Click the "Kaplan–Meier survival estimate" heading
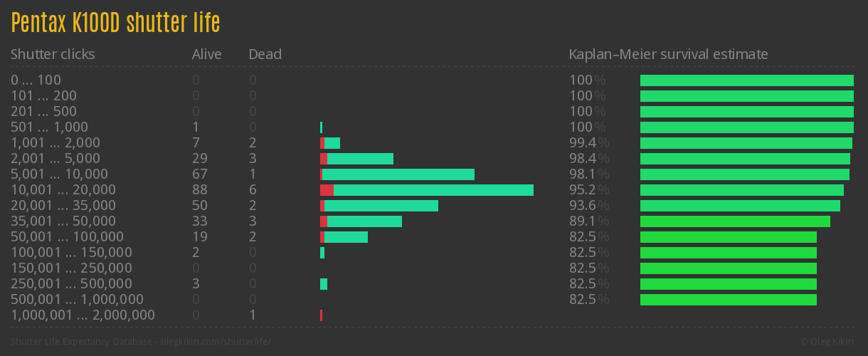This screenshot has height=356, width=868. pos(668,54)
